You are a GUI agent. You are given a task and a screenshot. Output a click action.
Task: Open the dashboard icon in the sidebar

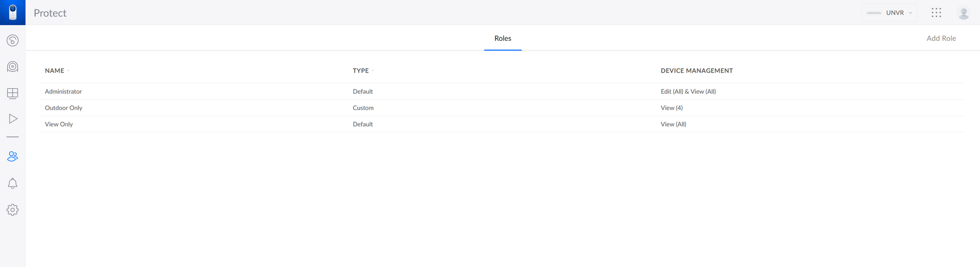pos(13,40)
